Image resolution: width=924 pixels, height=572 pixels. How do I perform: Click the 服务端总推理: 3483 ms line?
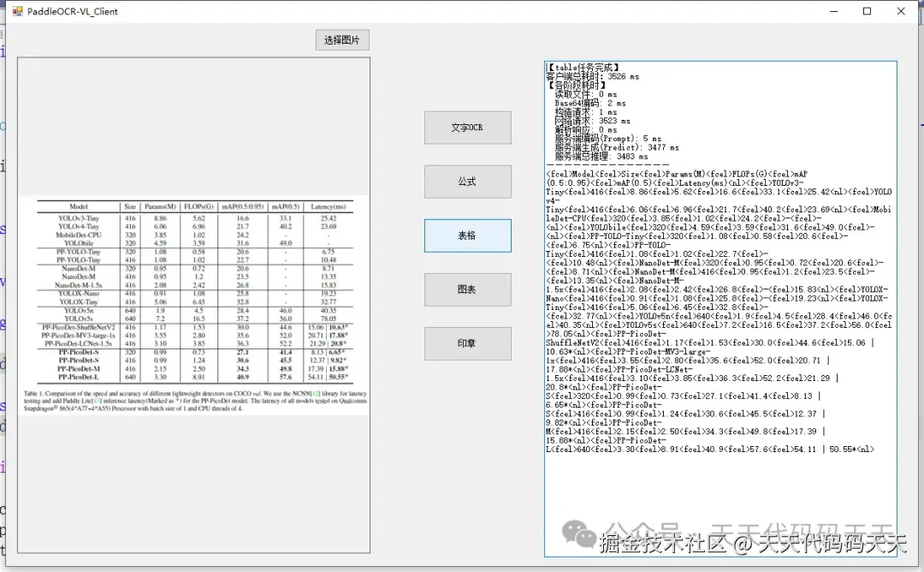601,156
